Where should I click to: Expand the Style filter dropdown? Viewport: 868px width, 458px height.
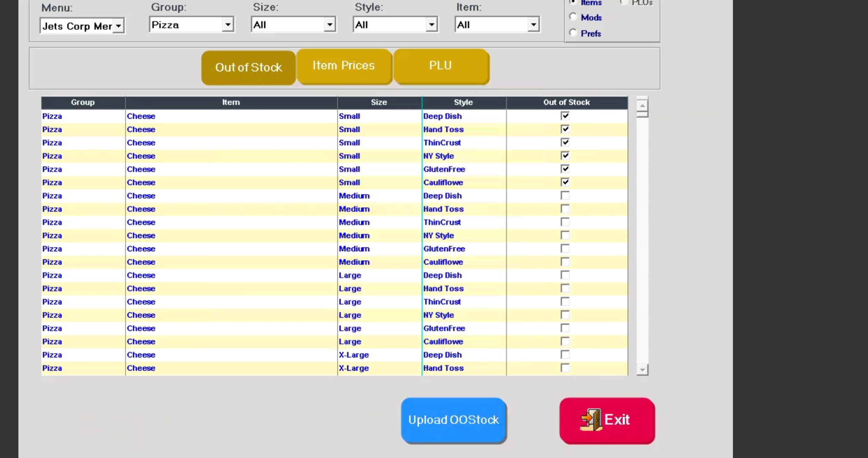(431, 25)
